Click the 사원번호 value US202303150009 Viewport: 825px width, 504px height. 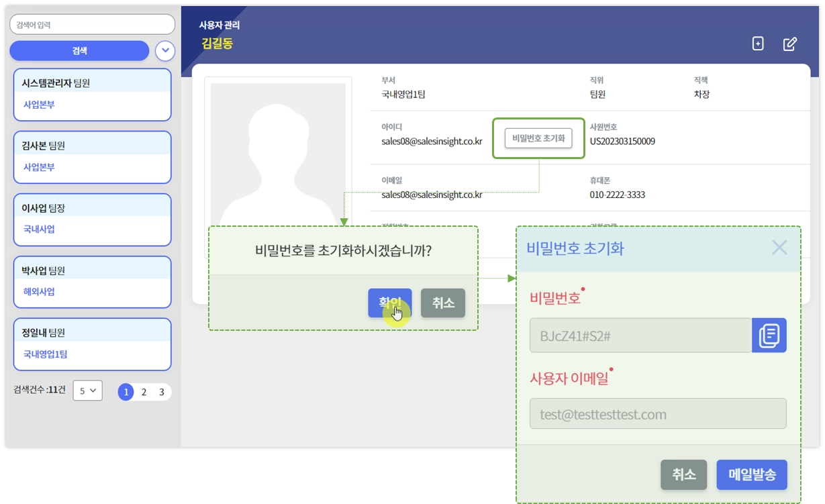(x=622, y=142)
